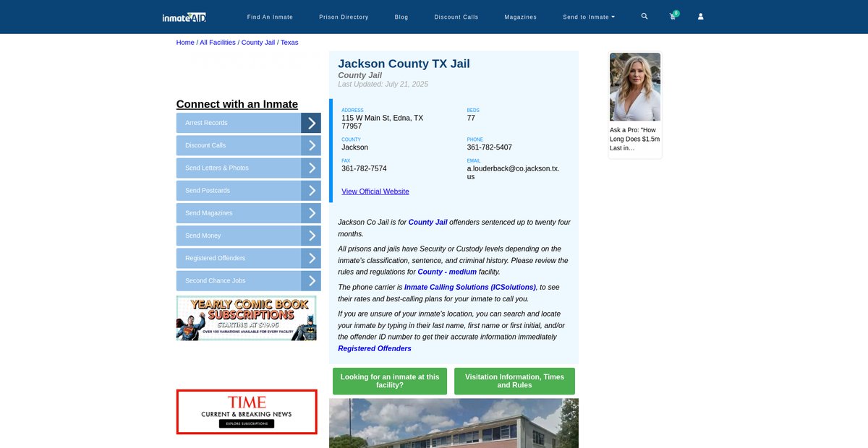Click the arrow beside Second Chance Jobs
This screenshot has height=448, width=868.
(311, 280)
